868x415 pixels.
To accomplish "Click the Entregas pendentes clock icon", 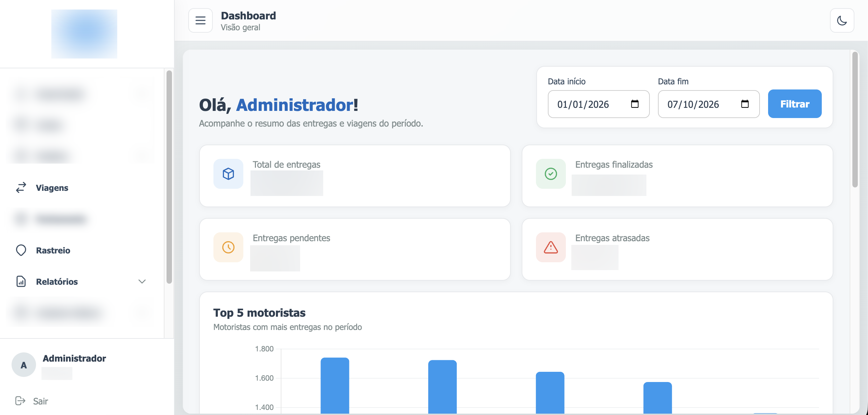I will tap(228, 247).
